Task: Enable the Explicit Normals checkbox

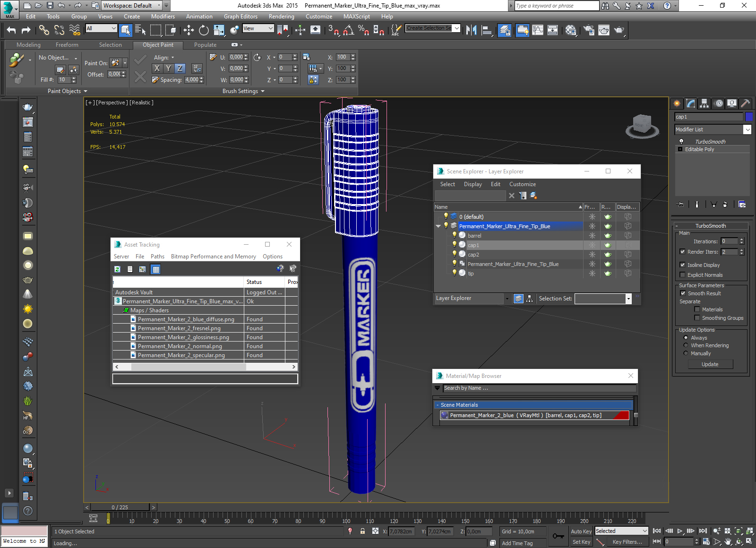Action: click(682, 275)
